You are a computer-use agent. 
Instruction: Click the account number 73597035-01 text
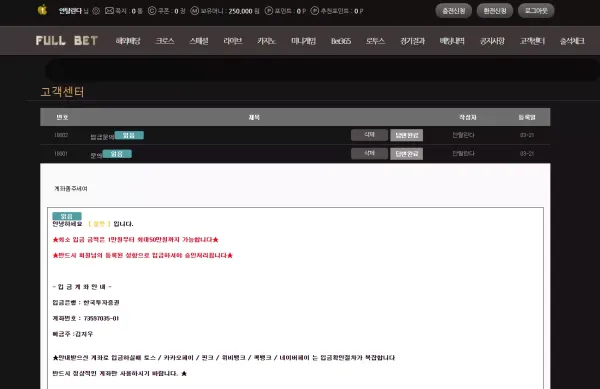101,318
